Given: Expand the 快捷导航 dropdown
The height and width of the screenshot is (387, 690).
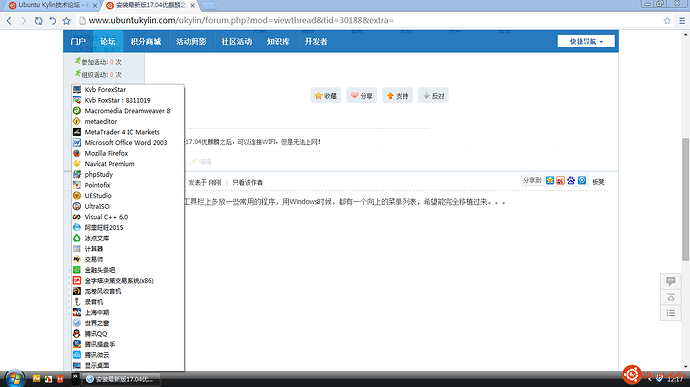Looking at the screenshot, I should point(586,41).
